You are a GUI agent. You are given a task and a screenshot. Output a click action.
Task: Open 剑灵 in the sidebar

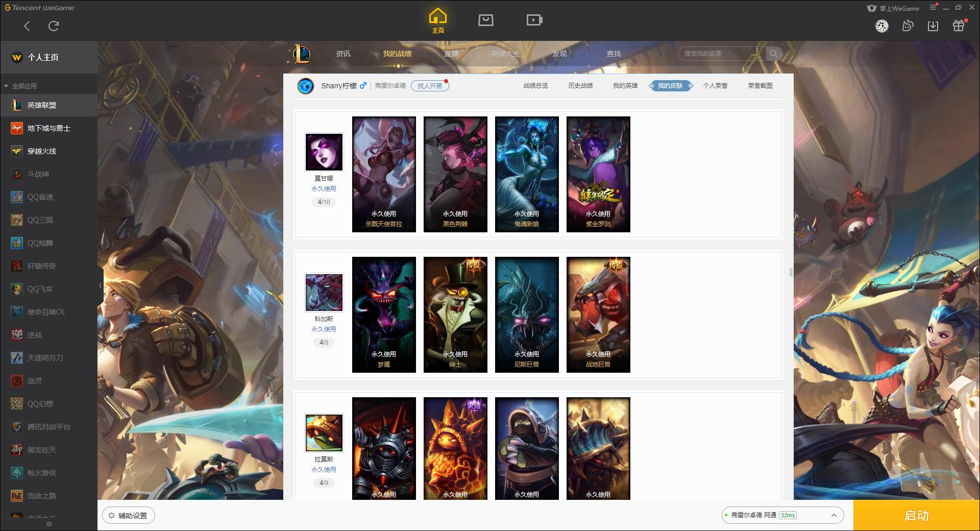click(x=48, y=381)
